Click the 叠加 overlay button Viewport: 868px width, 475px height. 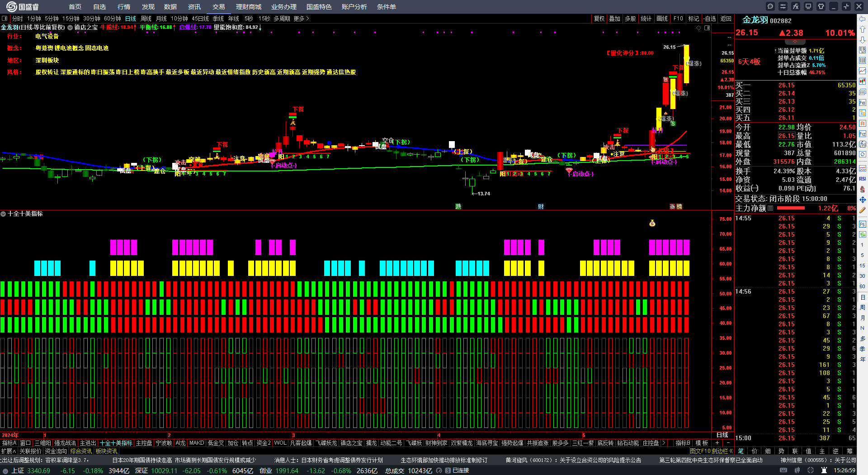point(614,19)
